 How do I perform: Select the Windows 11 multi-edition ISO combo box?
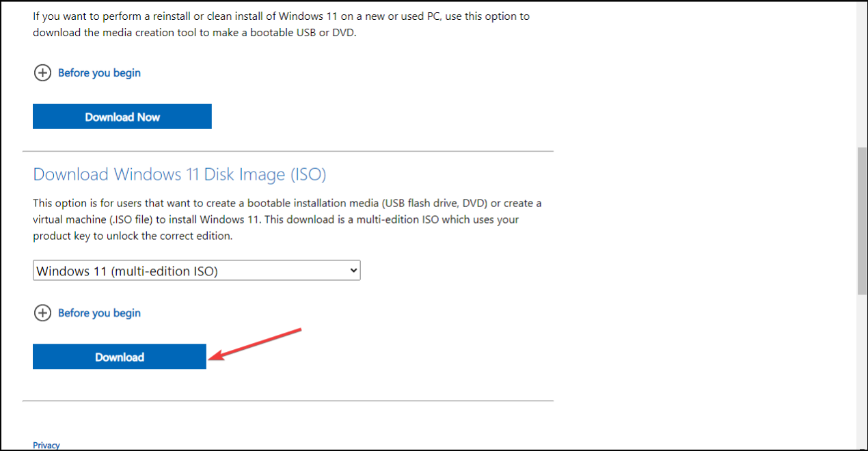(x=196, y=270)
